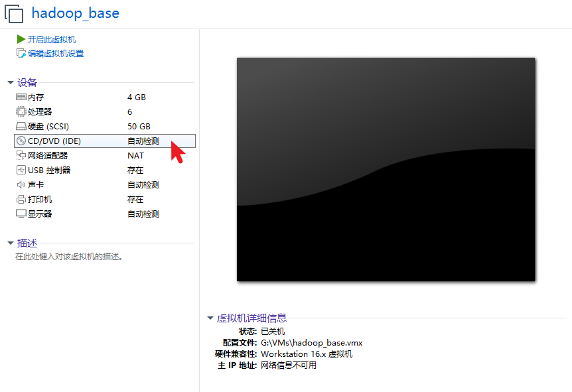Click the processor (处理器) chip icon
572x392 pixels.
coord(21,111)
